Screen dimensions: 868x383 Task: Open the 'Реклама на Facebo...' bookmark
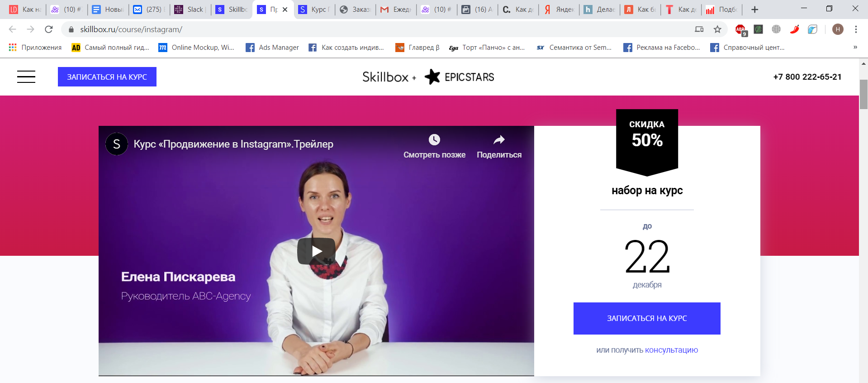coord(661,48)
